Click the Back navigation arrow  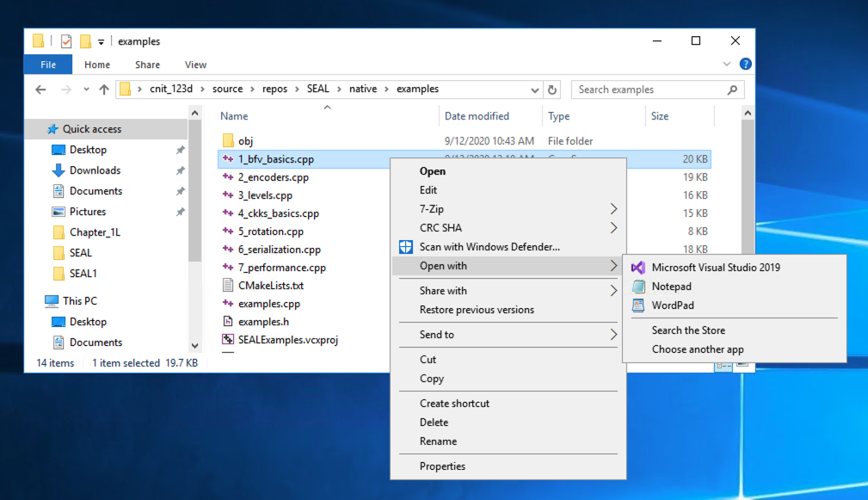pos(40,90)
